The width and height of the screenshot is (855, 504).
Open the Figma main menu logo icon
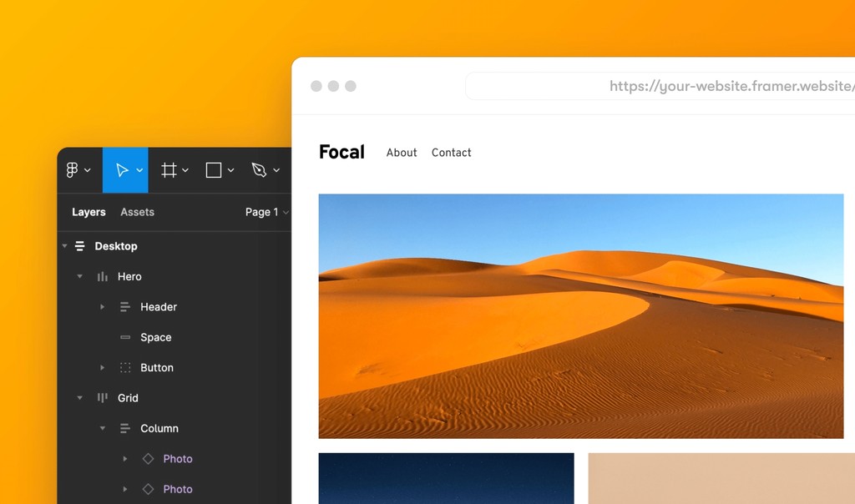(x=72, y=170)
